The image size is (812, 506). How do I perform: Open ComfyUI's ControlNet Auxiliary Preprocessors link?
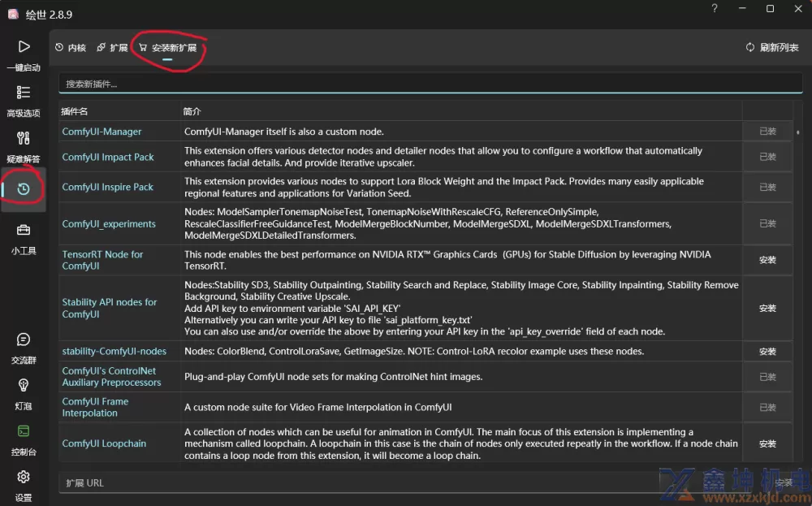[111, 377]
